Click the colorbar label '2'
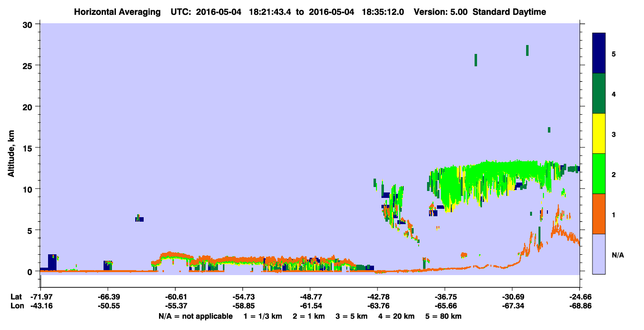The image size is (644, 330). (x=614, y=174)
